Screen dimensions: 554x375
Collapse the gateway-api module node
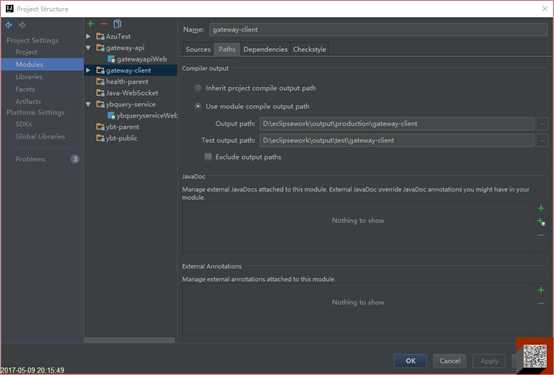click(88, 48)
